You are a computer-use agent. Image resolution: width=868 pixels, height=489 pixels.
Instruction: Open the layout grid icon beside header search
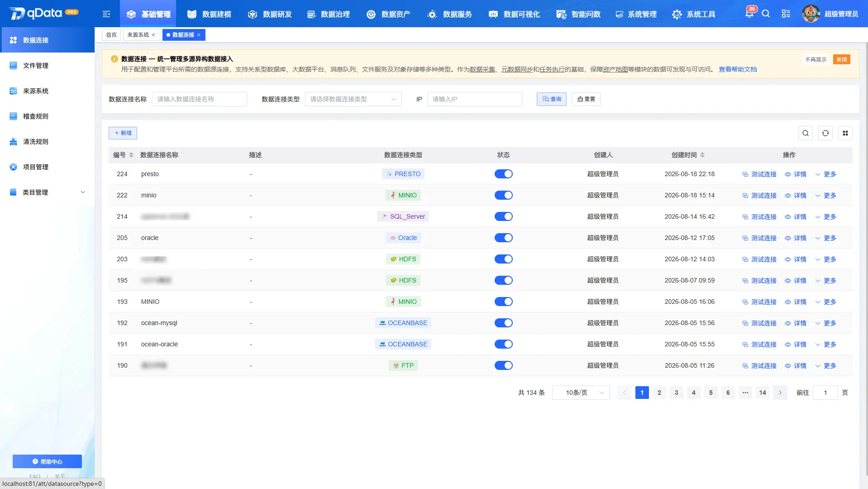pyautogui.click(x=786, y=14)
